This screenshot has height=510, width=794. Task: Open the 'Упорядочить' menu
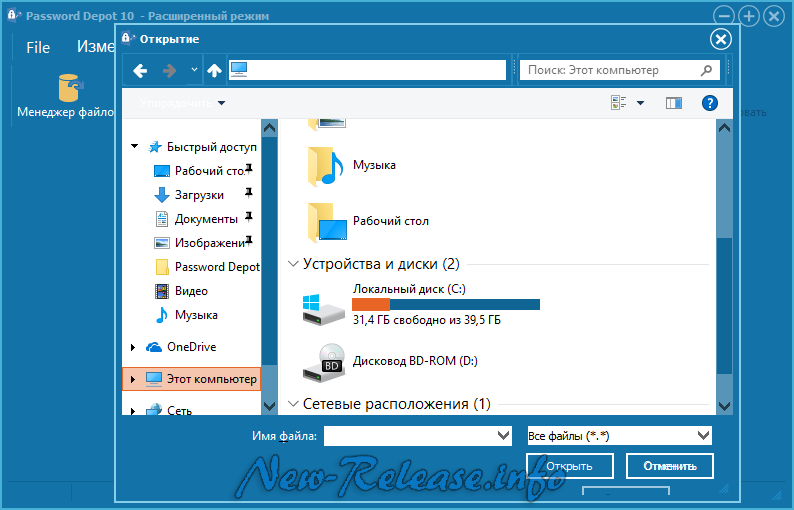coord(182,103)
